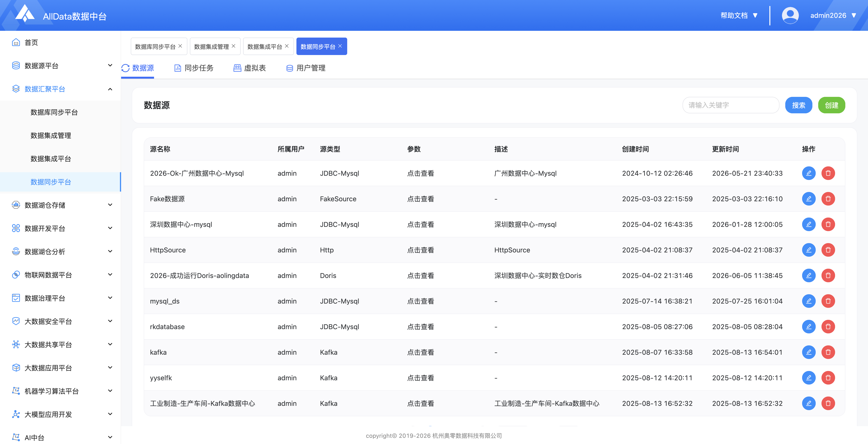Expand the 机器学习算法平台 sidebar menu
The width and height of the screenshot is (868, 444).
[x=60, y=391]
